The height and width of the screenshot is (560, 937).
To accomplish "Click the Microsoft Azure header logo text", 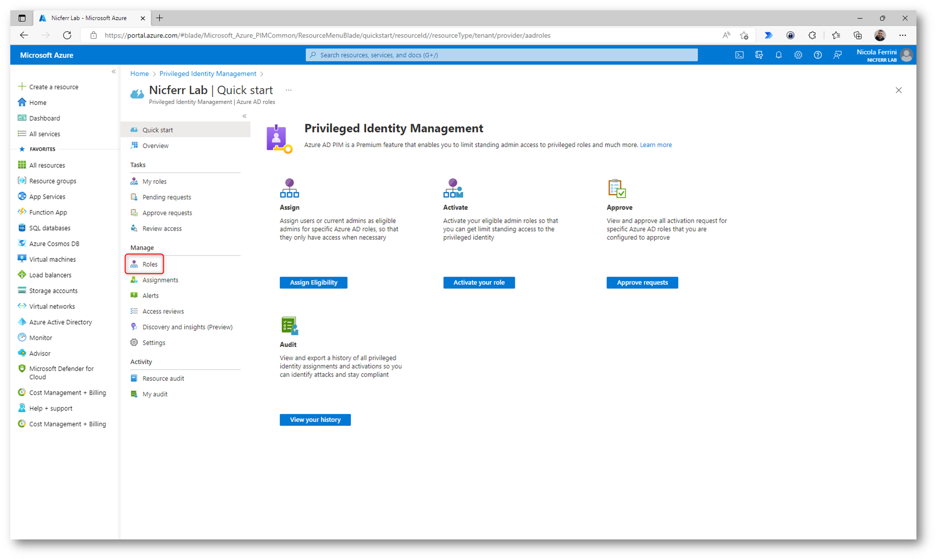I will 47,55.
